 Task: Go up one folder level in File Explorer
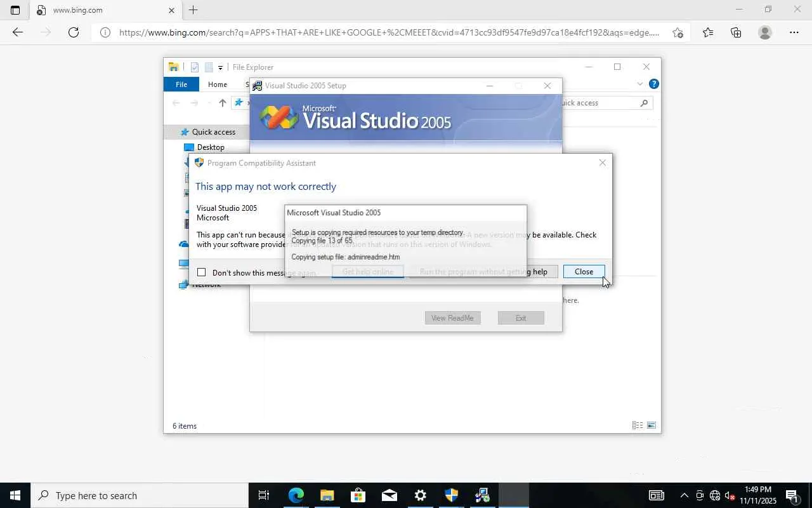click(x=222, y=103)
